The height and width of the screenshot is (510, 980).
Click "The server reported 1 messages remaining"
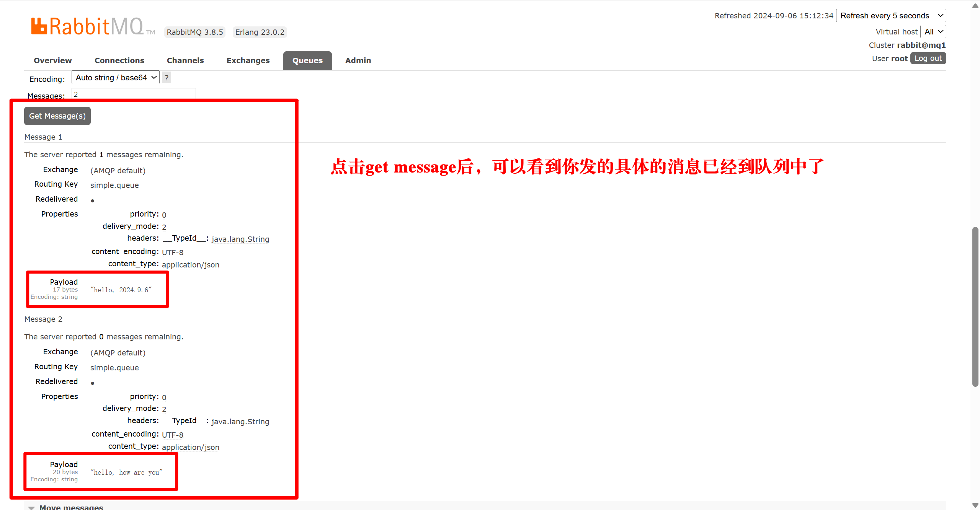click(104, 155)
